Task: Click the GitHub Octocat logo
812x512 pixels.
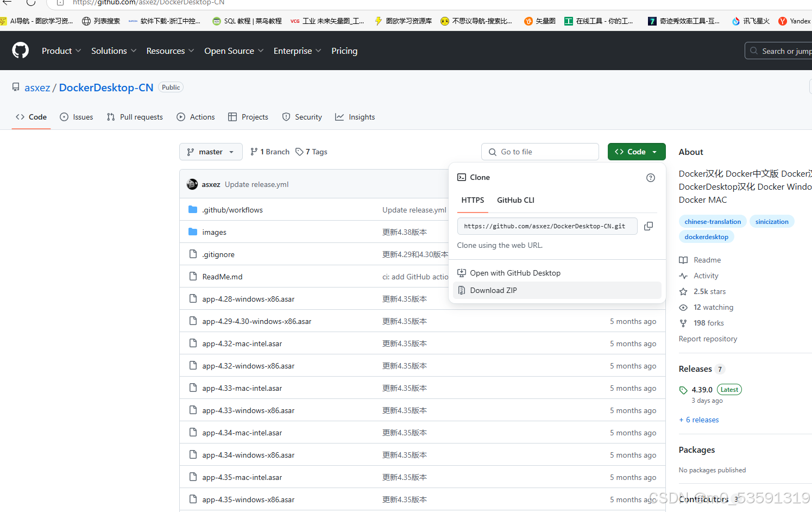Action: [21, 51]
